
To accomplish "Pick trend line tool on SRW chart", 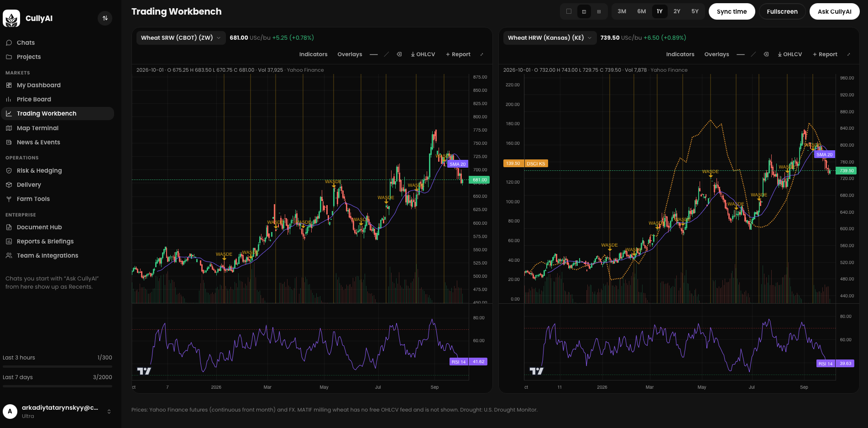I will [x=387, y=54].
